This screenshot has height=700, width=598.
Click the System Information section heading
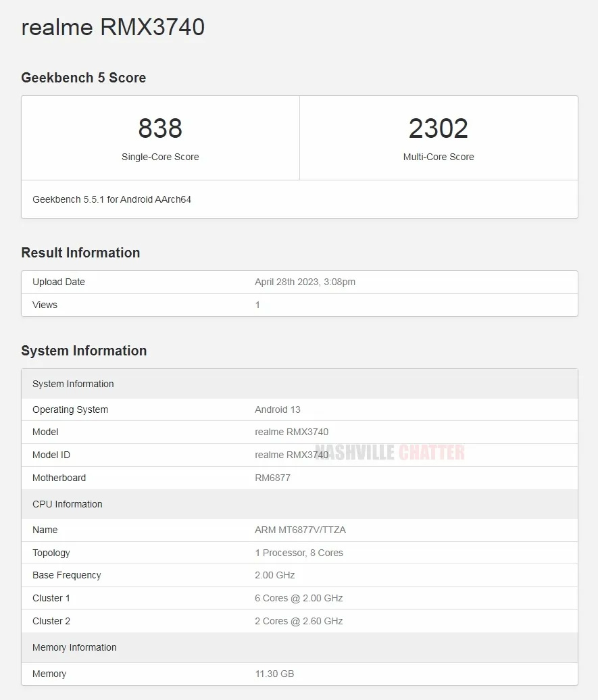84,351
